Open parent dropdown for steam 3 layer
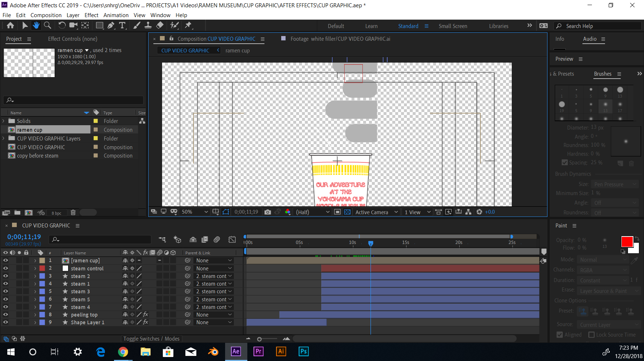The height and width of the screenshot is (361, 644). point(214,291)
